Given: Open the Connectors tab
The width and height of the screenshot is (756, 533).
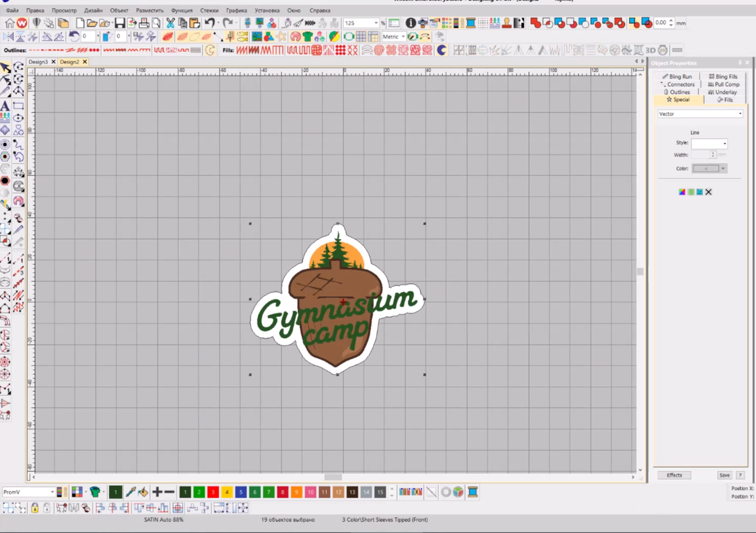Looking at the screenshot, I should [x=677, y=84].
